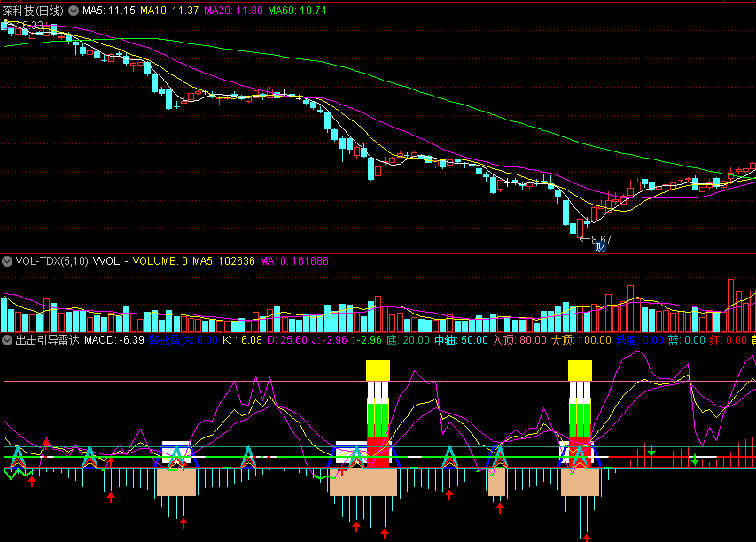
Task: Click the K: 16.08 value
Action: [243, 340]
